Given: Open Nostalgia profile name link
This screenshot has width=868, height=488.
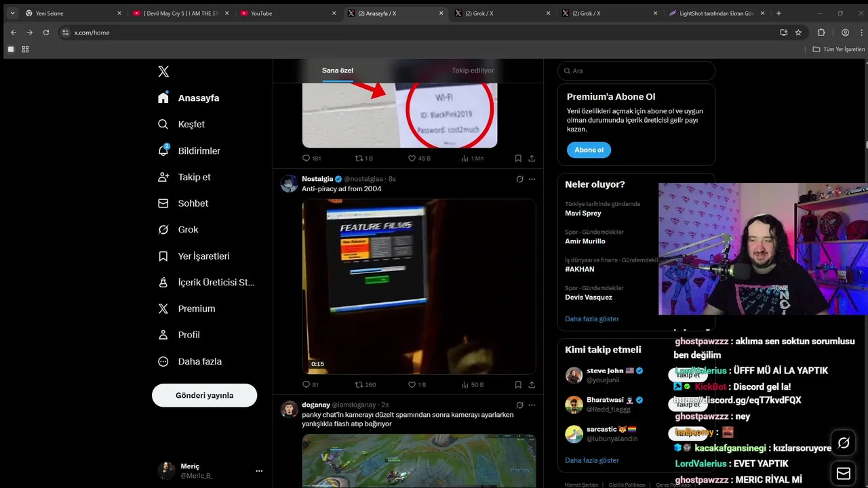Looking at the screenshot, I should pyautogui.click(x=317, y=179).
